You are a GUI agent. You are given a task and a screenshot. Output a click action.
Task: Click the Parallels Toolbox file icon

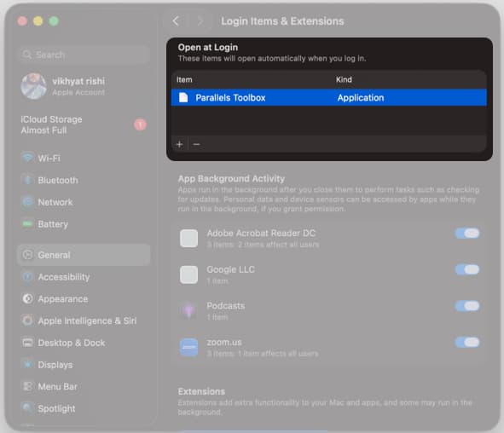183,97
